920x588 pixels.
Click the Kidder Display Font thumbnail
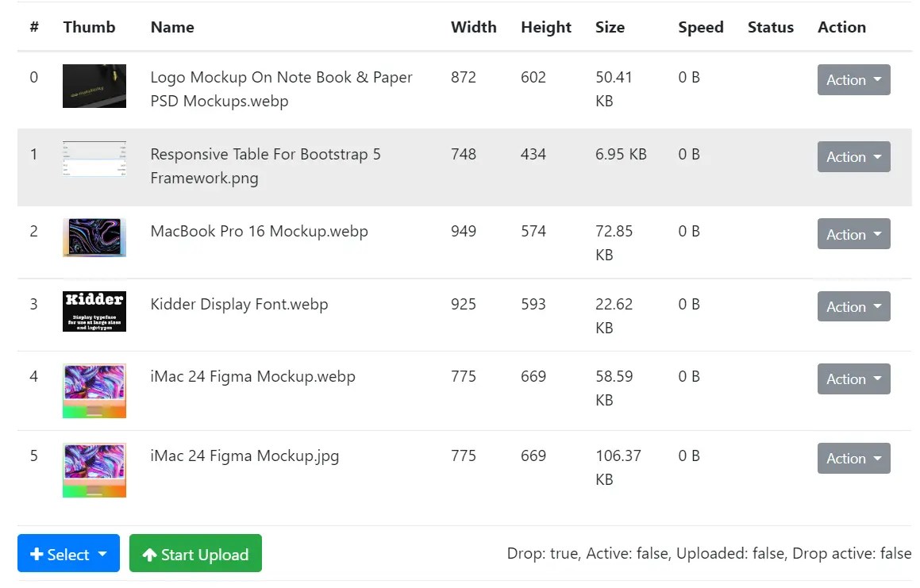94,310
